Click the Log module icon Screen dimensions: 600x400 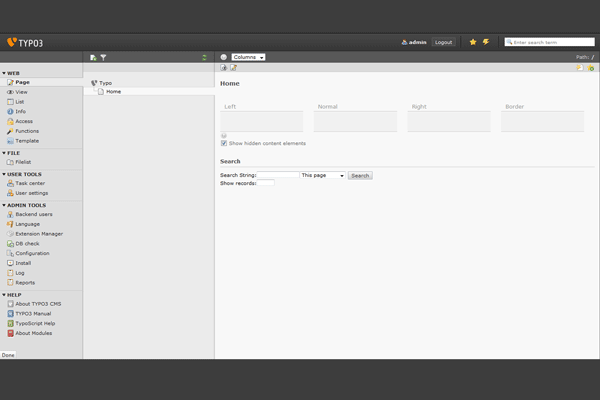click(10, 273)
